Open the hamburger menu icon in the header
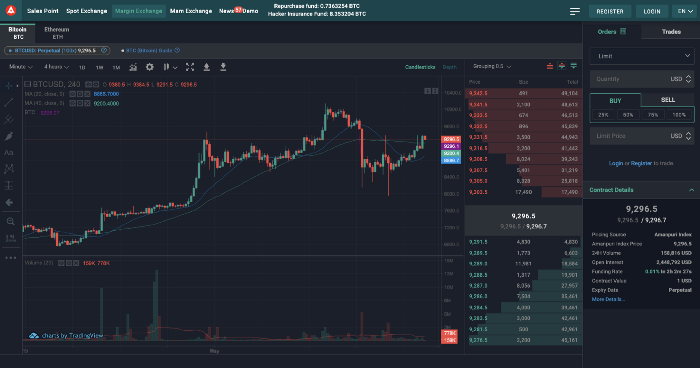Viewport: 700px width, 368px height. tap(575, 11)
